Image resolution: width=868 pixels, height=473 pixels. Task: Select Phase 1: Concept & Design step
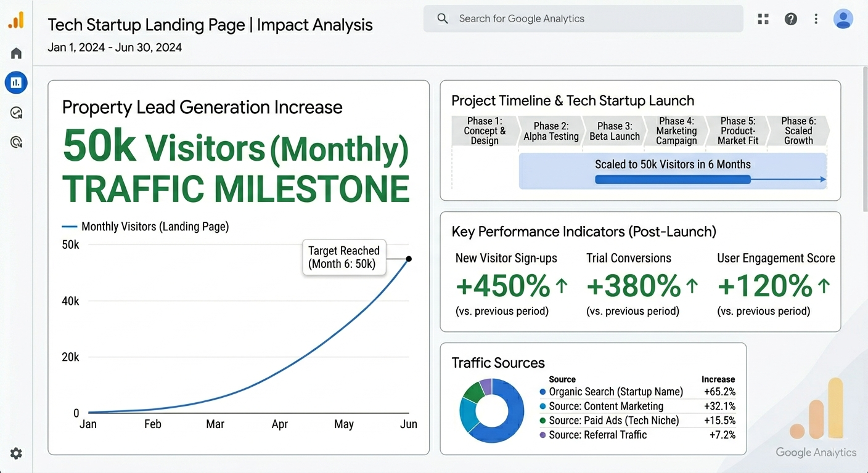485,131
